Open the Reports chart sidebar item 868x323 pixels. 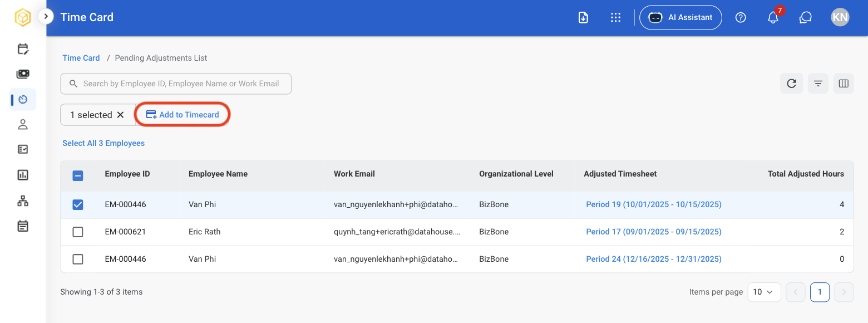pos(23,175)
